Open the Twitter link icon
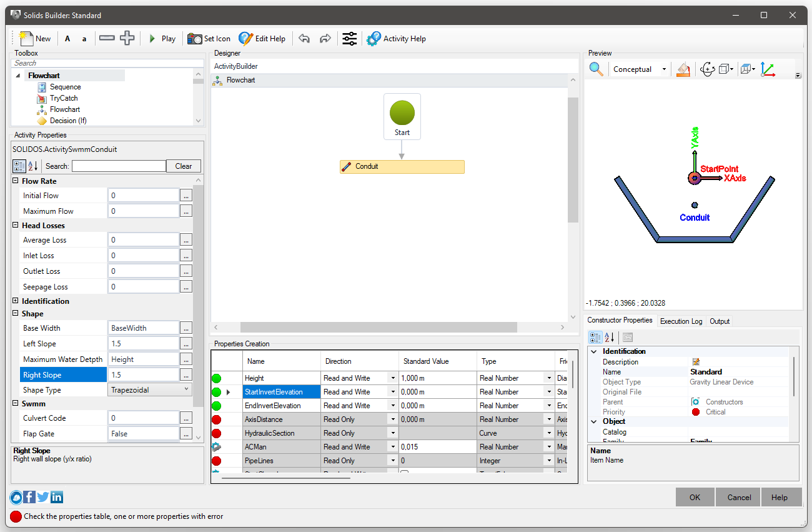Screen dimensions: 812x532 pyautogui.click(x=43, y=498)
